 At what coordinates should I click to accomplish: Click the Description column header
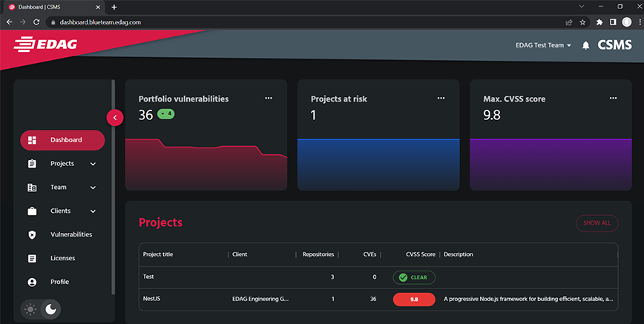pyautogui.click(x=459, y=254)
